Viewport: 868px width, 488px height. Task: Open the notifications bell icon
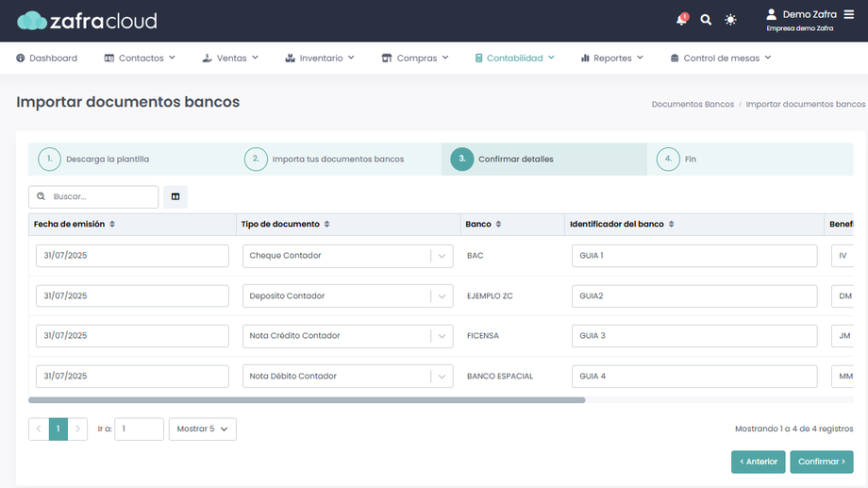pos(681,20)
